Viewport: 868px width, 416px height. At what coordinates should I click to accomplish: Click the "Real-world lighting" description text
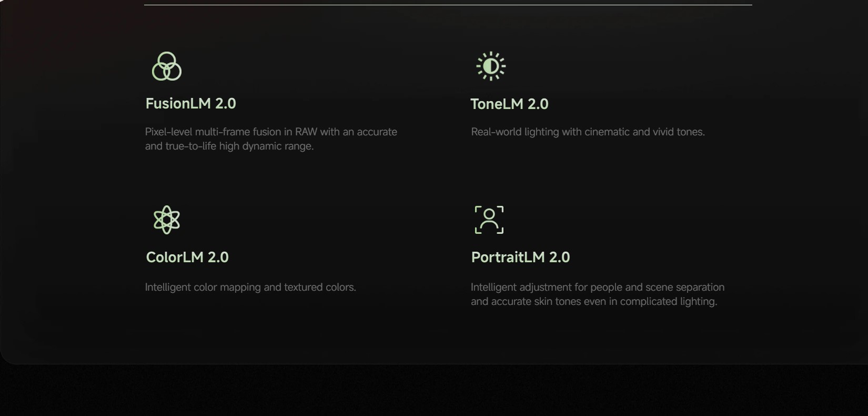coord(588,132)
